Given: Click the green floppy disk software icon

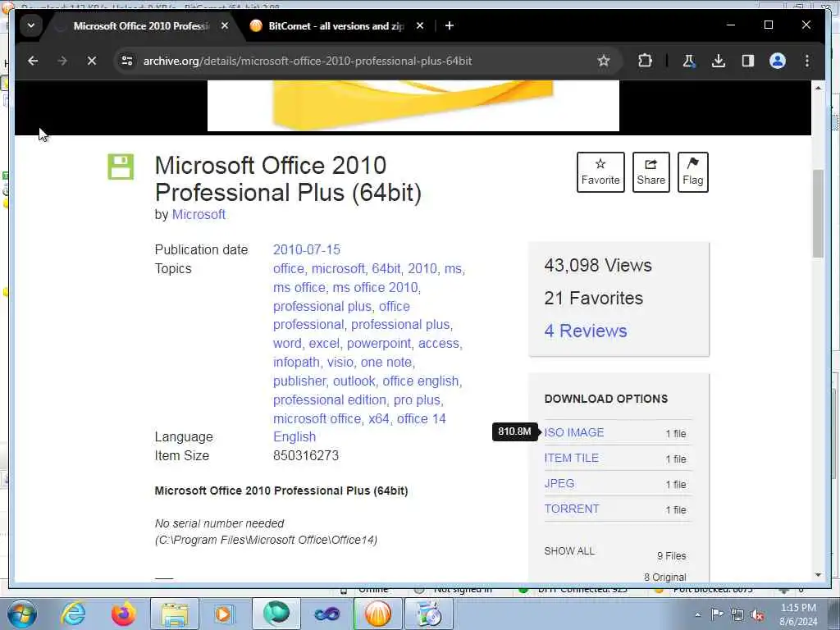Looking at the screenshot, I should 121,167.
